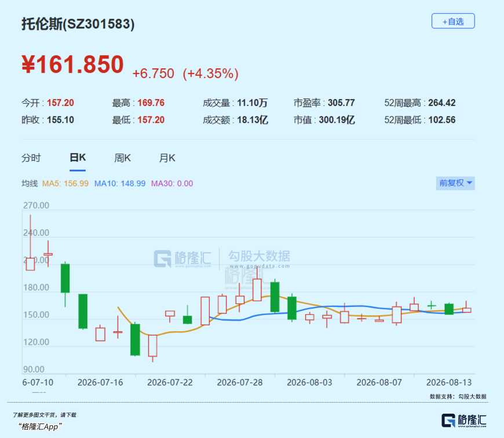Screen dimensions: 504x438
Task: Click the MA30: 0.00 indicator label
Action: [172, 184]
